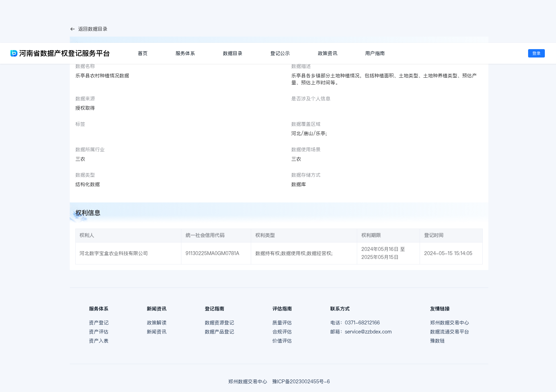Click the 权利信息 section heading

click(x=88, y=213)
